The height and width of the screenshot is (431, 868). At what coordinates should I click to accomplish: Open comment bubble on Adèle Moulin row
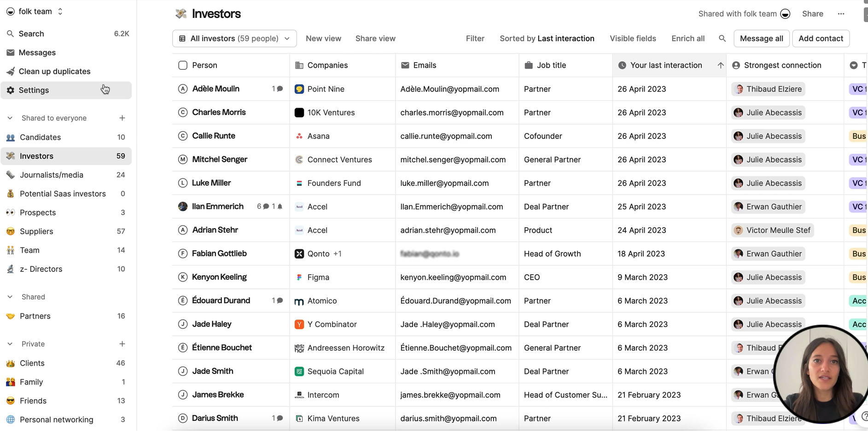click(x=280, y=89)
